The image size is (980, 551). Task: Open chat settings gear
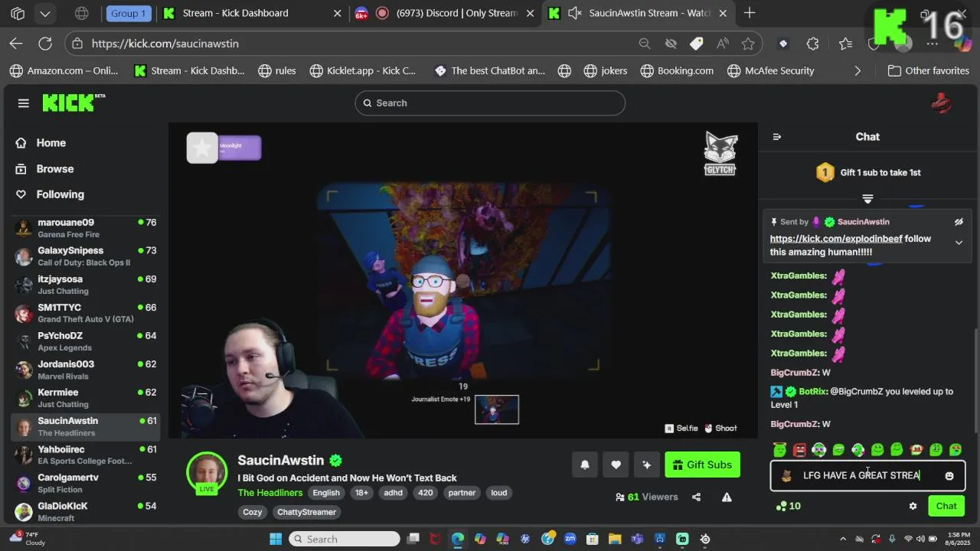(913, 506)
